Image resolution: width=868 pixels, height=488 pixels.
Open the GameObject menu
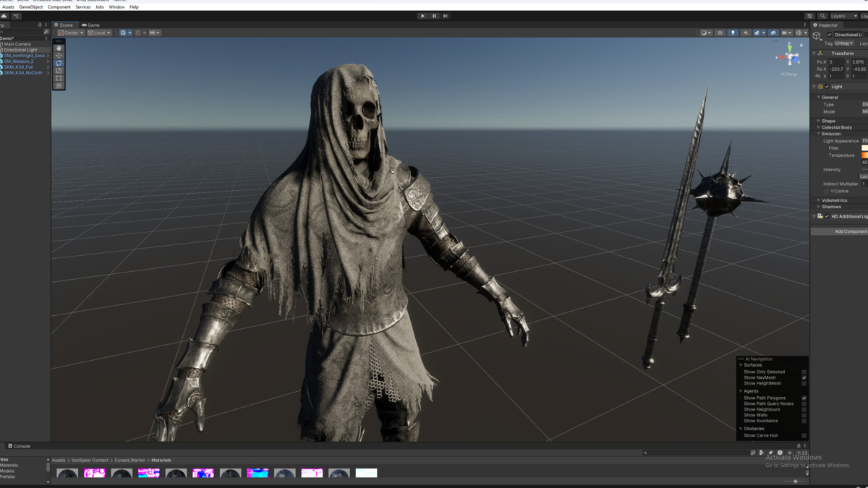coord(31,7)
